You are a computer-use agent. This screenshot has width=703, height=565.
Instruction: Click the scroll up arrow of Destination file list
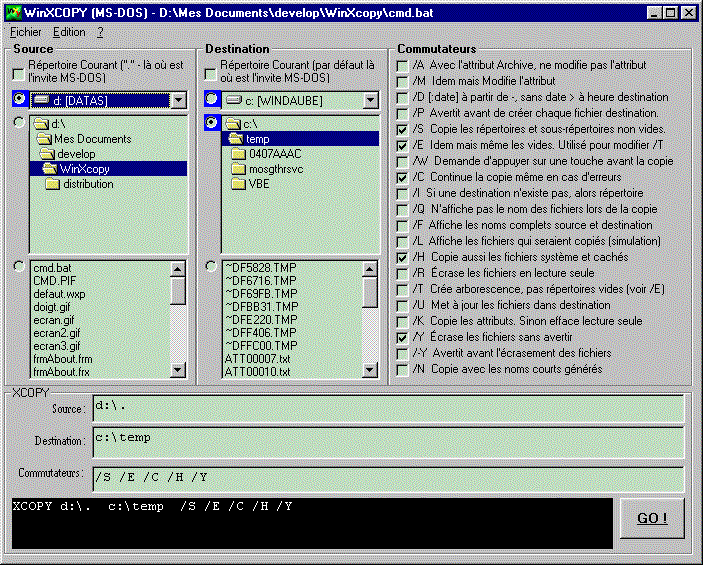tap(370, 269)
